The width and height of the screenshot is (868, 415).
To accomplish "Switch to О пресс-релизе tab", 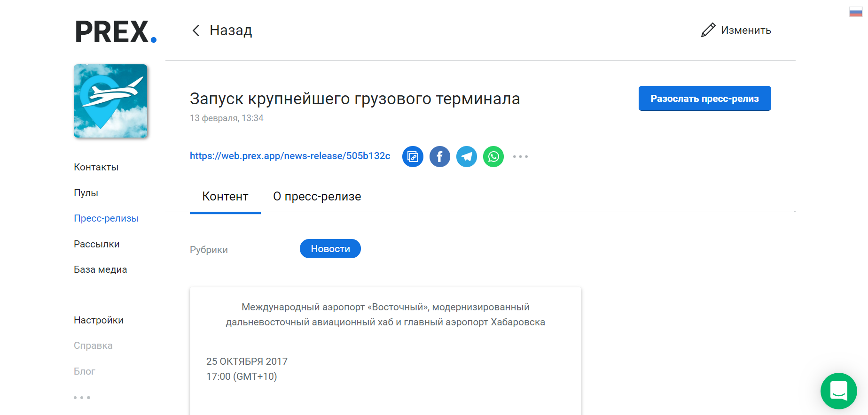I will (x=317, y=196).
